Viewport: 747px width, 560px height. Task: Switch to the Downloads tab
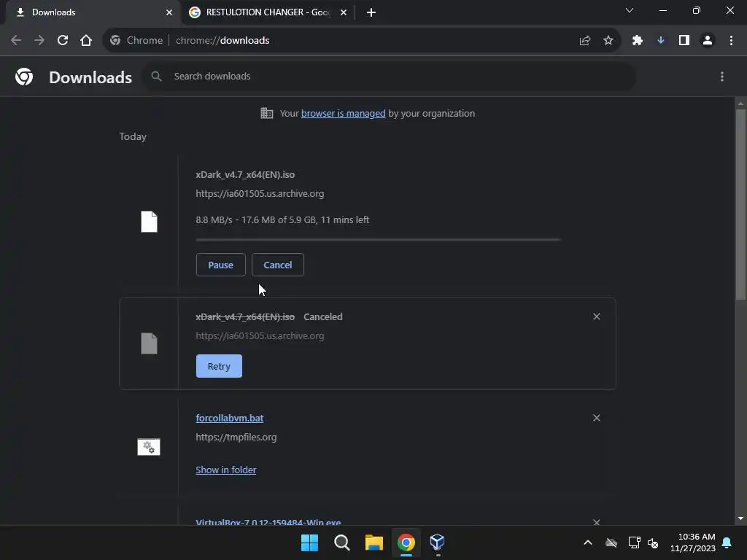click(90, 12)
